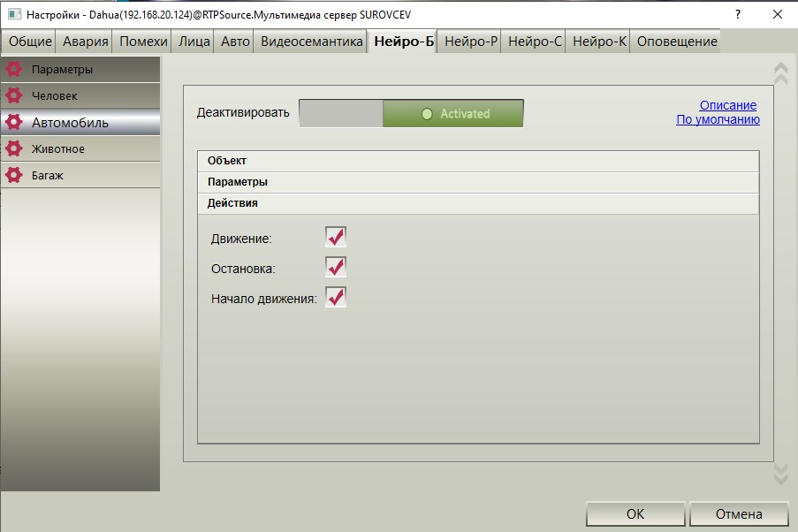The width and height of the screenshot is (798, 532).
Task: Click the Движение: label text
Action: [241, 239]
